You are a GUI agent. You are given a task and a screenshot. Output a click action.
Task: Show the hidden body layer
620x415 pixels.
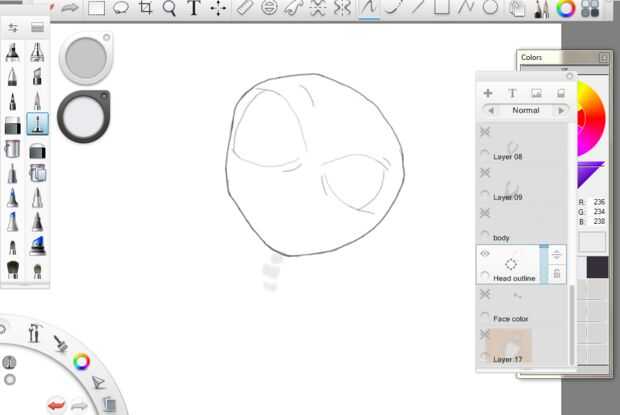[485, 213]
